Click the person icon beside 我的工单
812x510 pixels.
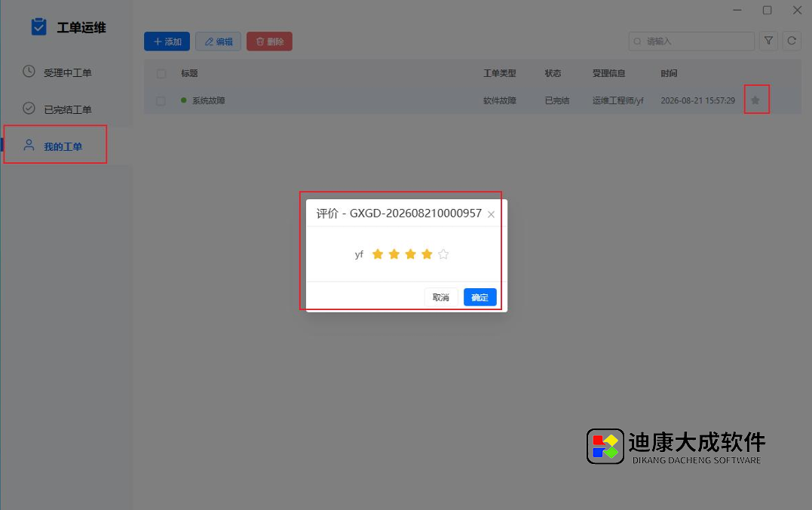[x=29, y=145]
